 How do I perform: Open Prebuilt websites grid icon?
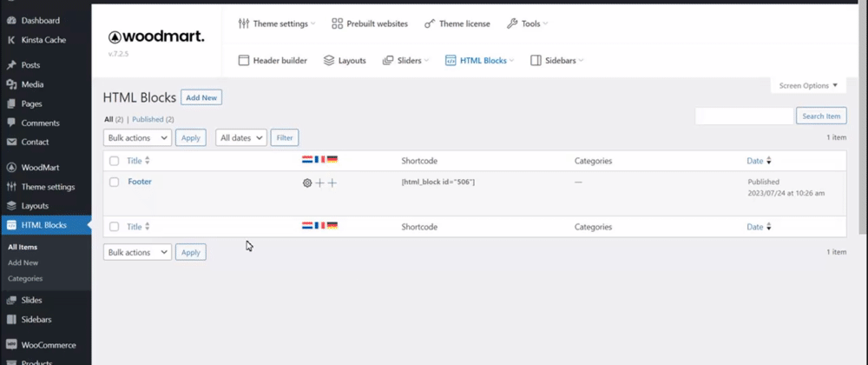[337, 23]
